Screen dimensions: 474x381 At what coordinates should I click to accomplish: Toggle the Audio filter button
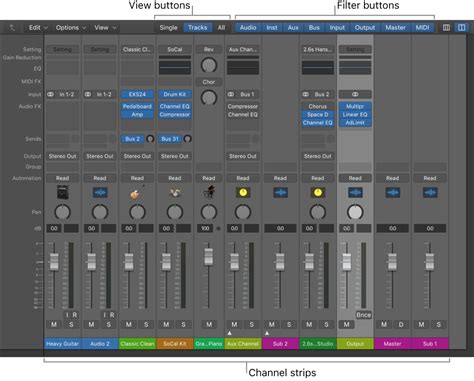248,28
